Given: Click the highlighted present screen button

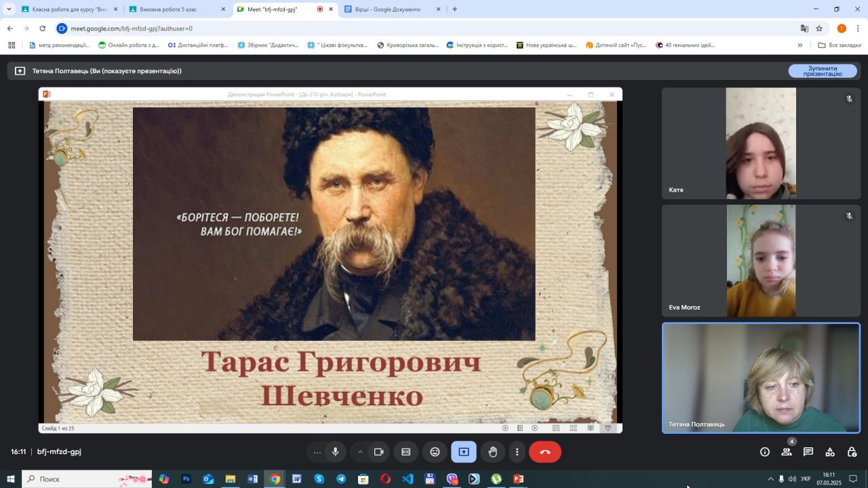Looking at the screenshot, I should pos(464,452).
